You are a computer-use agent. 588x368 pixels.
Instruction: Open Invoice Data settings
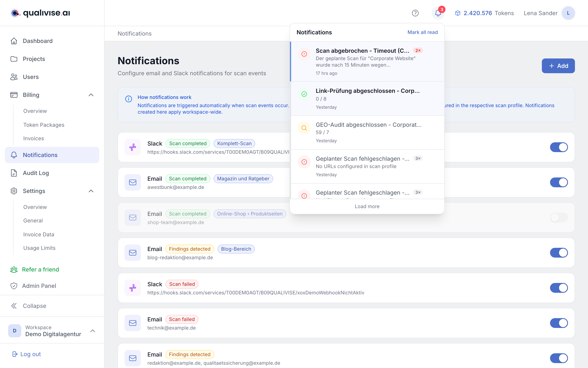tap(39, 234)
